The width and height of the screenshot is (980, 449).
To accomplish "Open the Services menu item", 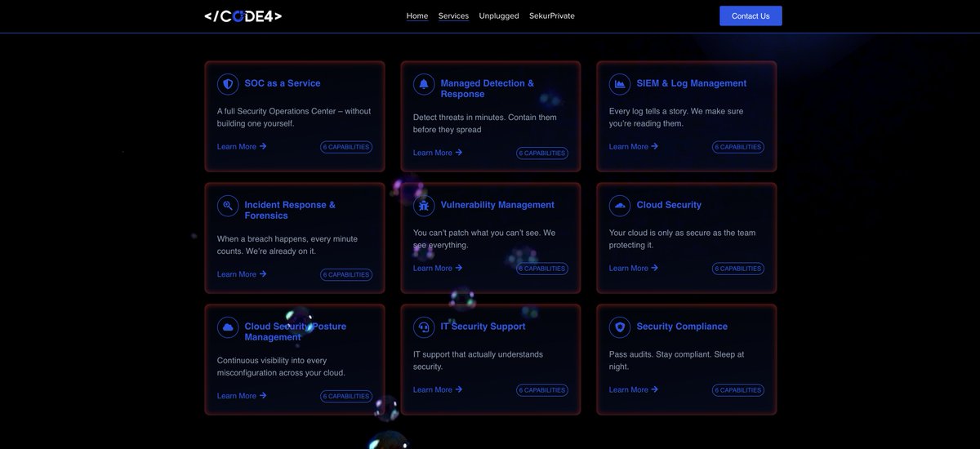I will (453, 16).
